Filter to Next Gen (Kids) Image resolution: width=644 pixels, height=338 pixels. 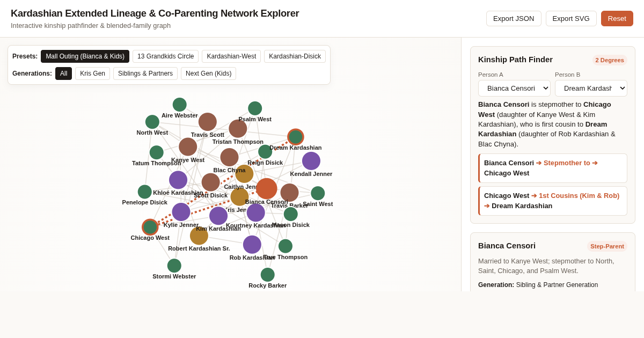(208, 74)
